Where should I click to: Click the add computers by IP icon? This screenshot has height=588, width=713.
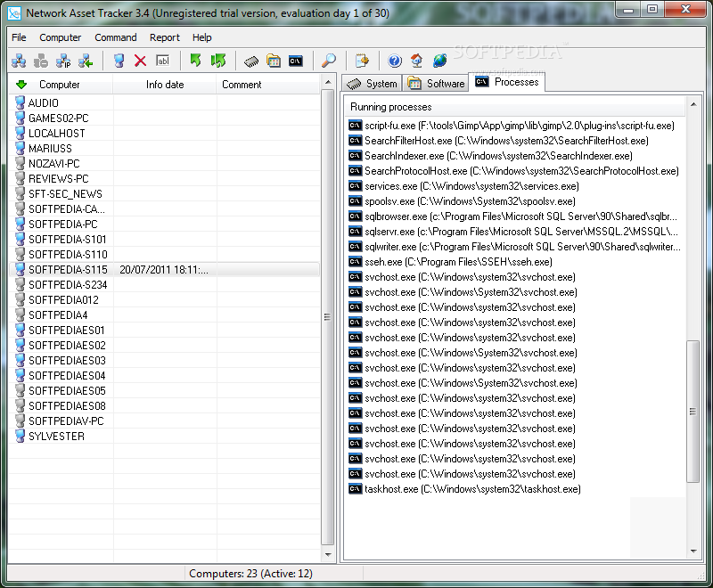(63, 61)
